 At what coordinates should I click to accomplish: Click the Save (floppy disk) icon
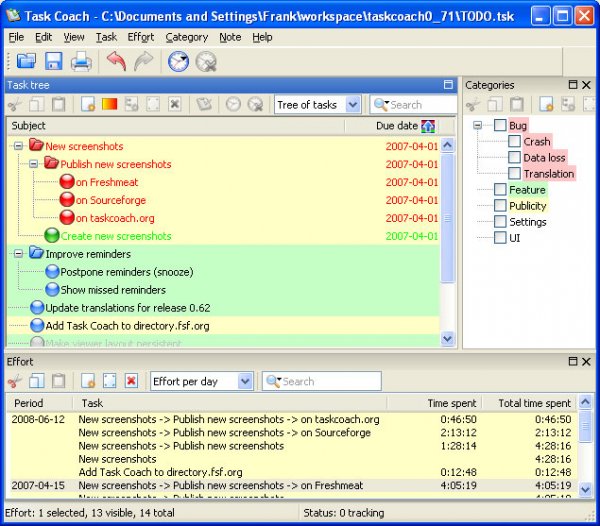pyautogui.click(x=53, y=62)
